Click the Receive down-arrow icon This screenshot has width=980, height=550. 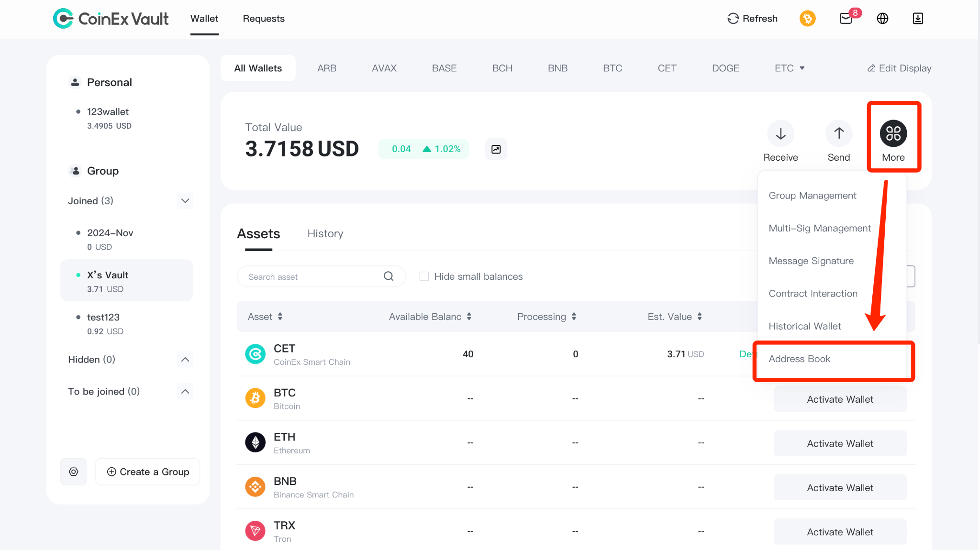click(x=781, y=133)
